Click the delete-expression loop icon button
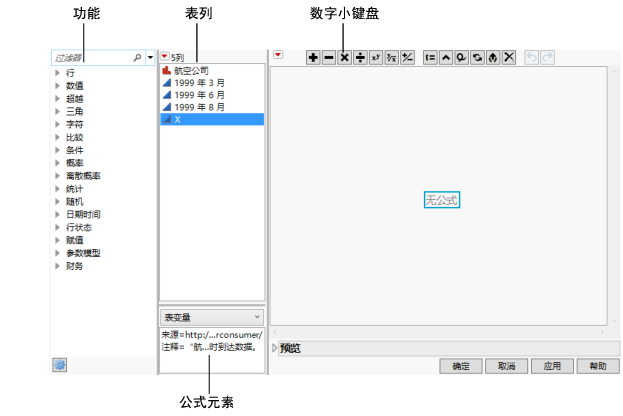Screen dimensions: 623x416 click(461, 58)
